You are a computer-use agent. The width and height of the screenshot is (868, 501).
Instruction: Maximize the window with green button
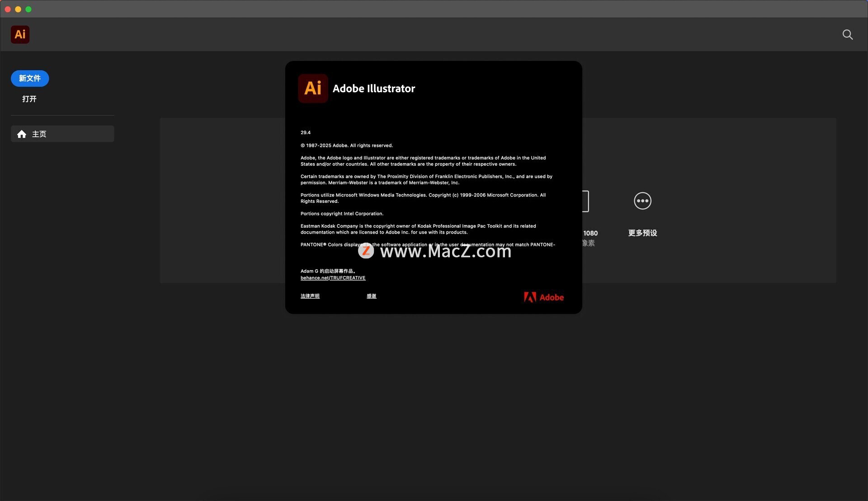coord(28,9)
